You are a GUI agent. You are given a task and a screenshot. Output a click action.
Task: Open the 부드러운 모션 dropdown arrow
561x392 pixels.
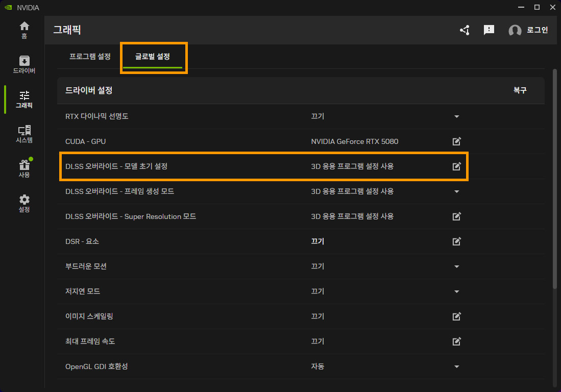[456, 267]
